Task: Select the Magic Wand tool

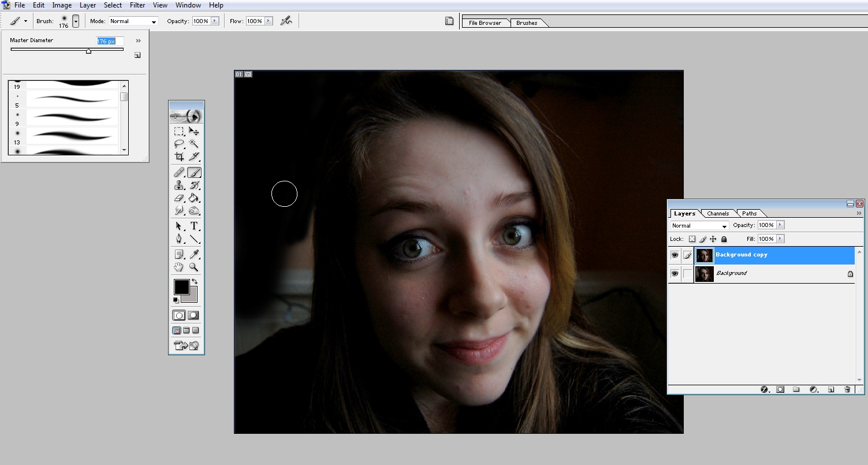Action: (194, 144)
